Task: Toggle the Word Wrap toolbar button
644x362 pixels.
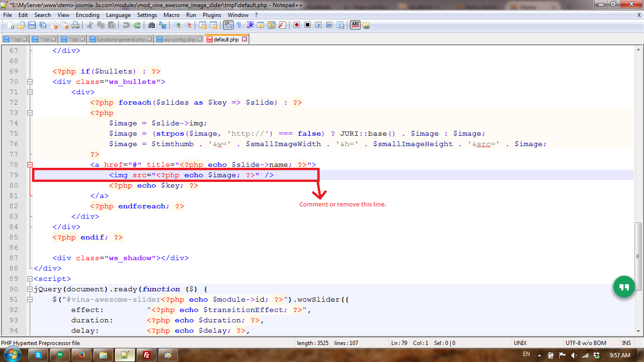Action: [228, 25]
